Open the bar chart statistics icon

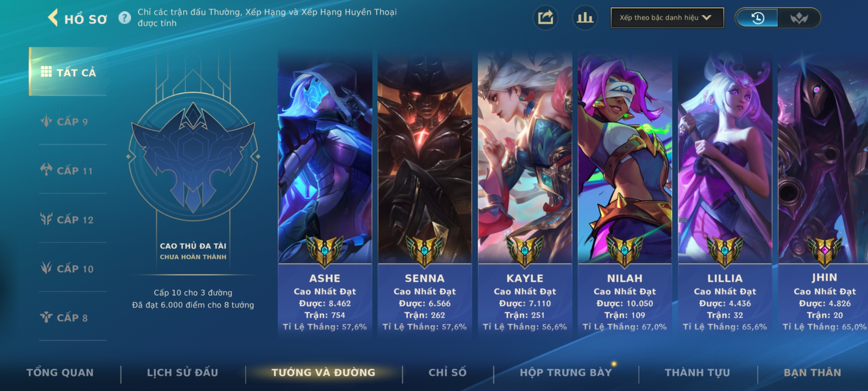coord(585,18)
